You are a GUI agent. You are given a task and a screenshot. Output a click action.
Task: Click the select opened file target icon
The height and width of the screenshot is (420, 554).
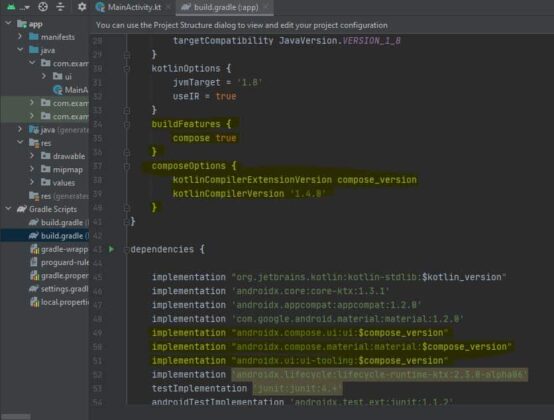pyautogui.click(x=43, y=7)
